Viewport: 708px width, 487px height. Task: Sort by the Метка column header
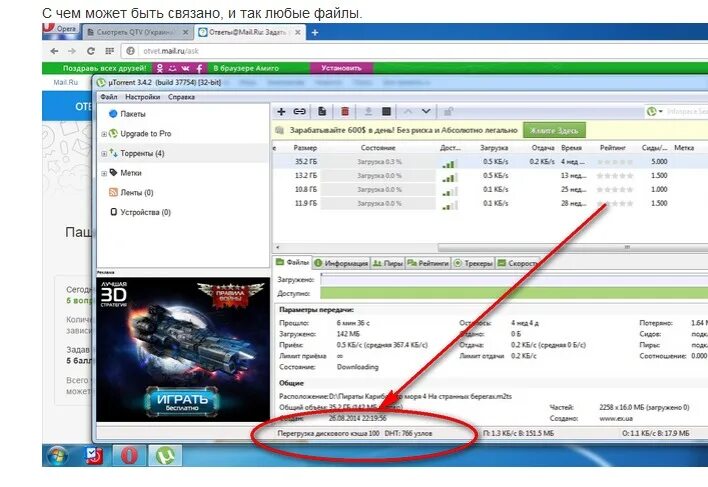coord(684,148)
